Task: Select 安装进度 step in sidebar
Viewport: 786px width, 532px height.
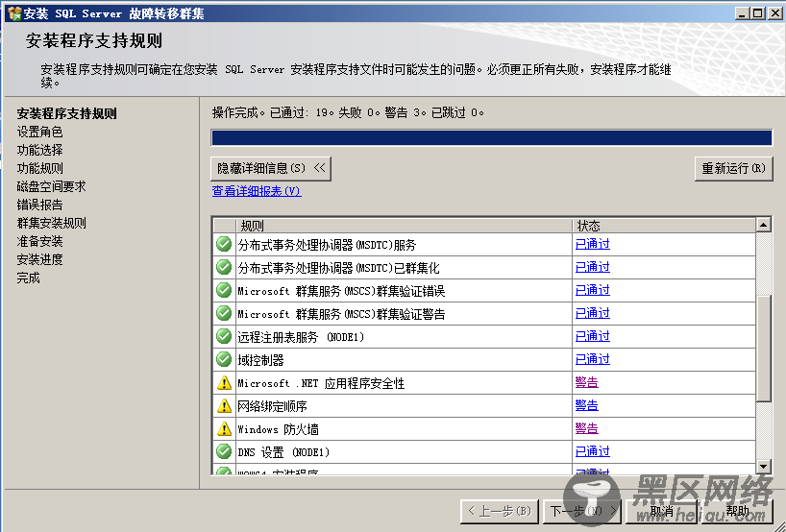Action: point(39,259)
